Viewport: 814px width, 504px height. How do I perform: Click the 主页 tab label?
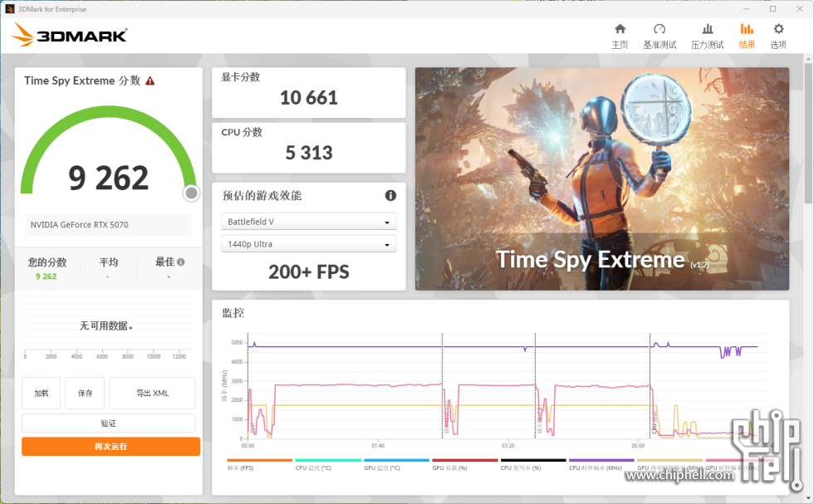620,45
